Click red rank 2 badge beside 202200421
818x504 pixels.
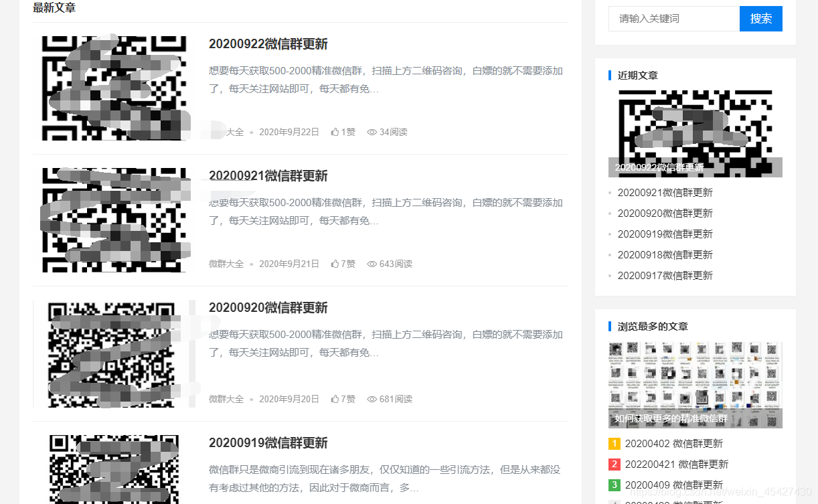(x=614, y=464)
